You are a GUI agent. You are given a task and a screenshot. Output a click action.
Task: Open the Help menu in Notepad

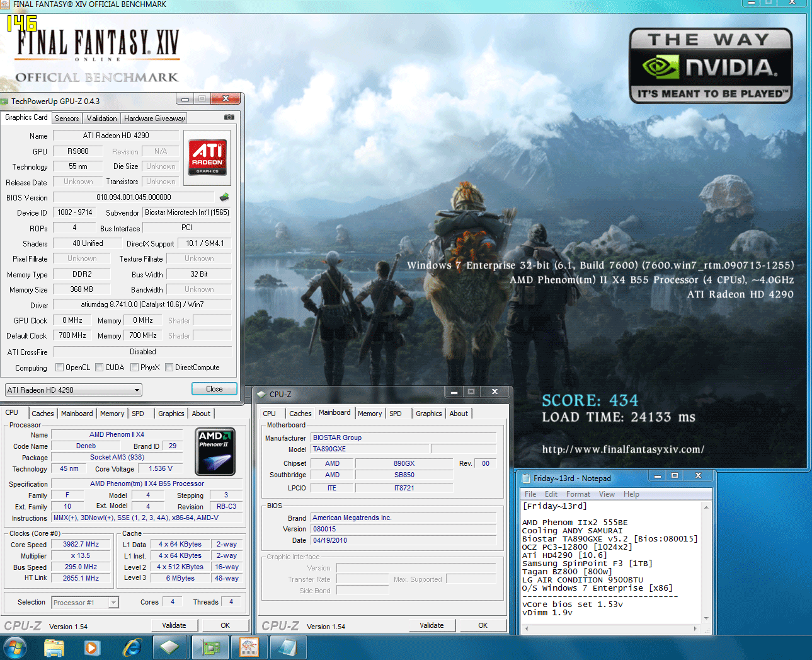(631, 494)
